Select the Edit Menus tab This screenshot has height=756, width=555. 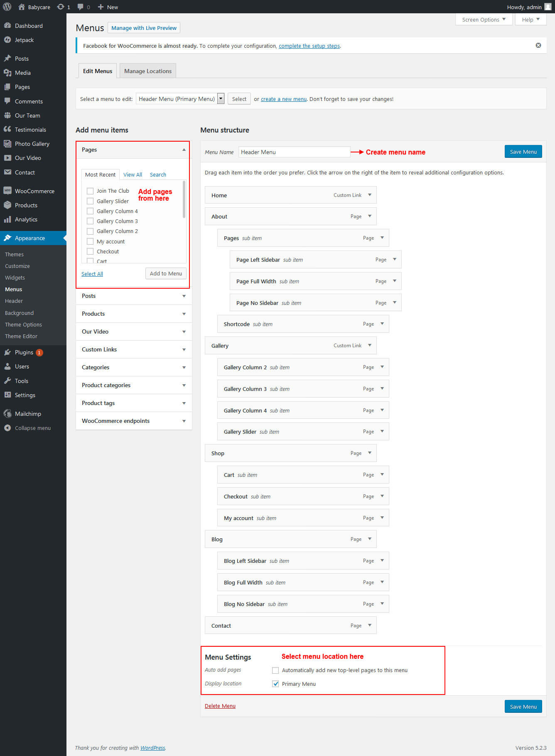tap(98, 71)
